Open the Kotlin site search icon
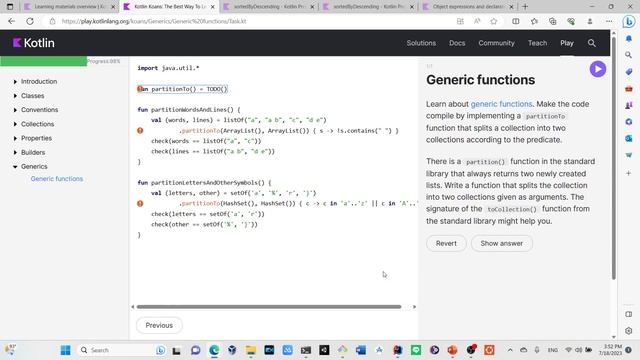Image resolution: width=640 pixels, height=360 pixels. coord(591,43)
